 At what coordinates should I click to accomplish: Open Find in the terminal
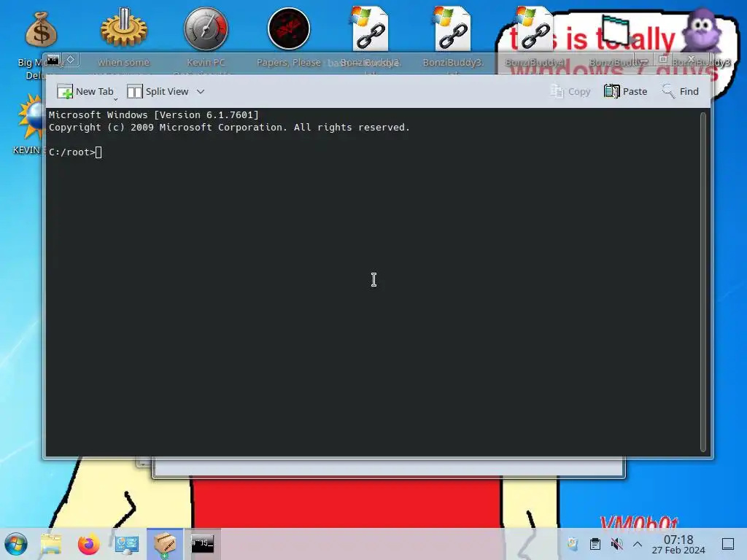pos(681,91)
